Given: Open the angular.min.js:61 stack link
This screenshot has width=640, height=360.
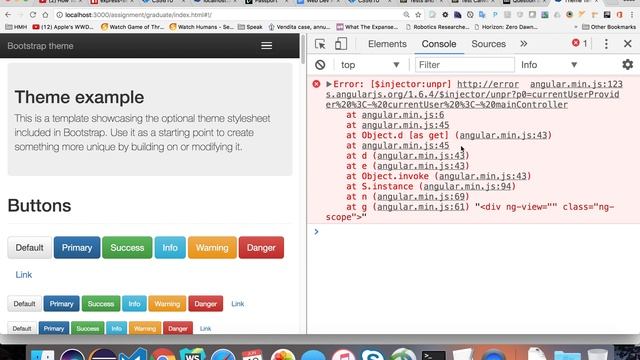Looking at the screenshot, I should tap(421, 207).
